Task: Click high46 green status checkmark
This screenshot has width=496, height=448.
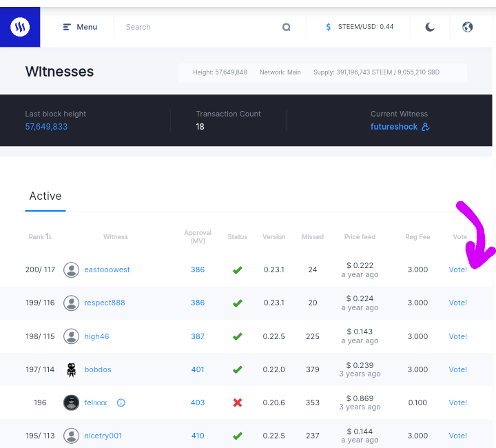Action: 237,336
